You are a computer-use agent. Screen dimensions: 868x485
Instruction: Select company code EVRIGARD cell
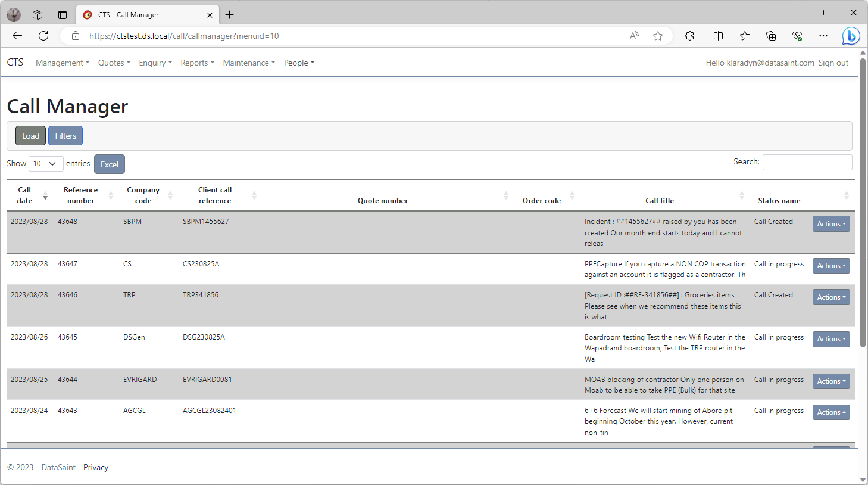click(x=140, y=380)
